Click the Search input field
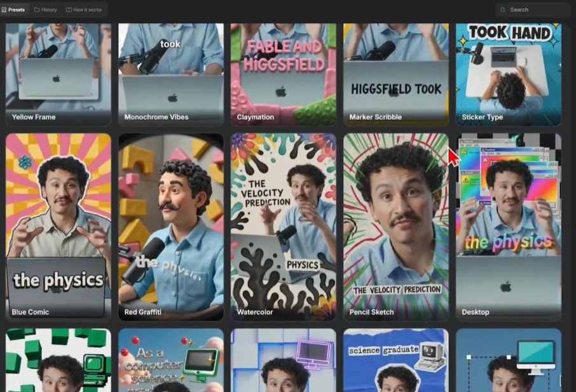Viewport: 576px width, 392px height. tap(533, 10)
